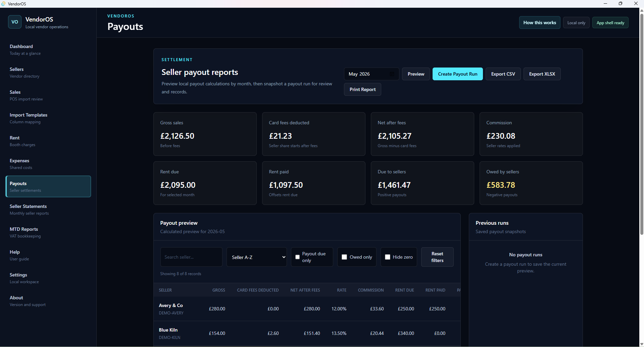Select the May 2026 month field
This screenshot has height=347, width=644.
(371, 74)
